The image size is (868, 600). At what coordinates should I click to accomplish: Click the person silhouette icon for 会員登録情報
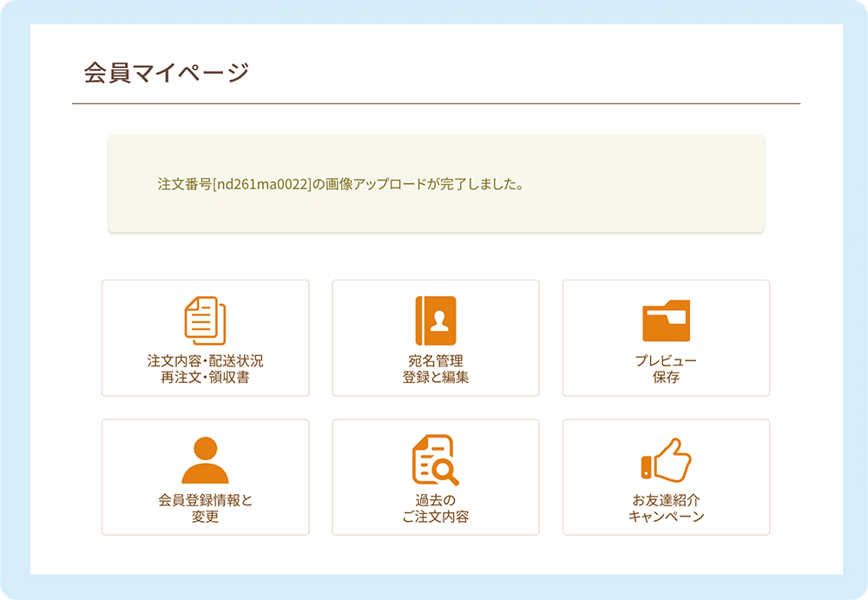pyautogui.click(x=206, y=460)
